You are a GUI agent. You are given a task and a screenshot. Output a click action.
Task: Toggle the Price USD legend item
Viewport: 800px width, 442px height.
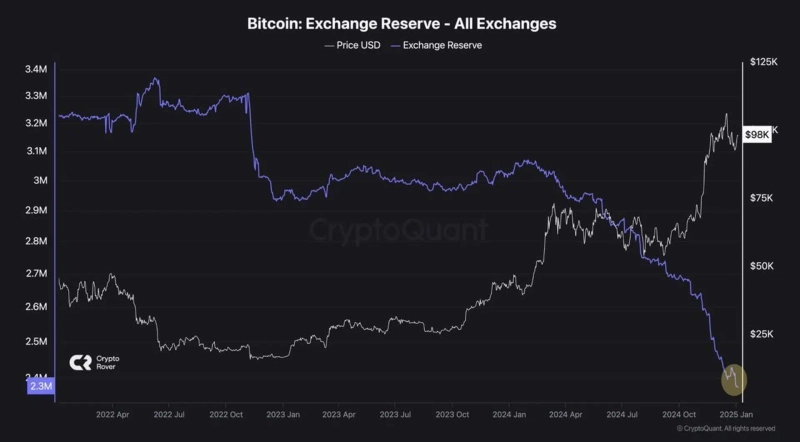click(353, 45)
